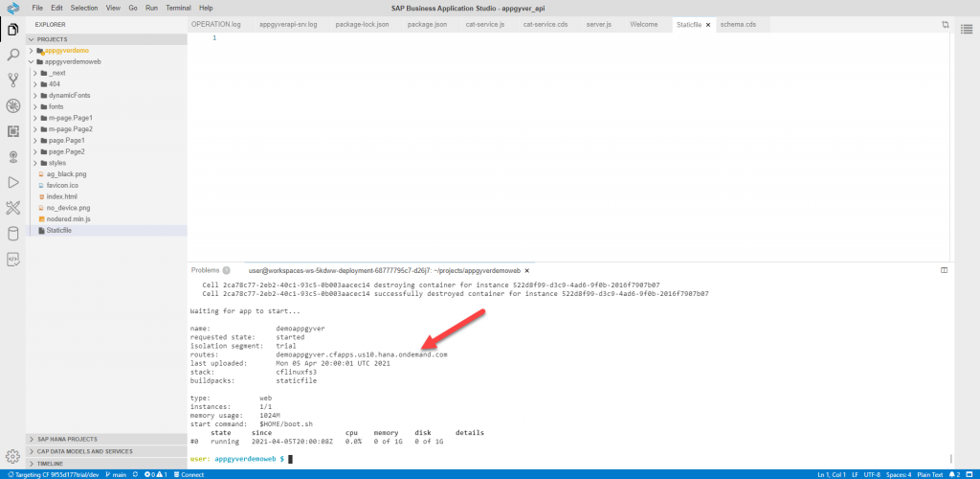The height and width of the screenshot is (479, 980).
Task: Collapse the appgyverdemoweb folder
Action: (x=32, y=62)
